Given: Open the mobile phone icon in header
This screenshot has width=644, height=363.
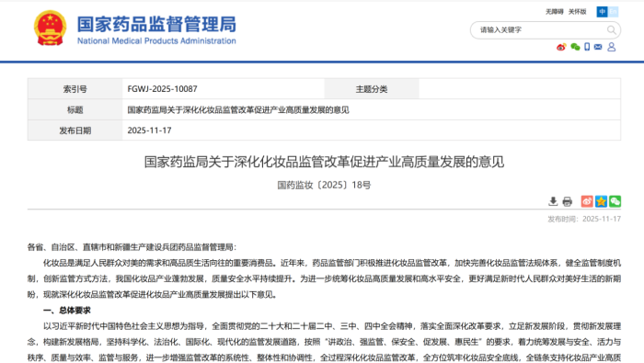Looking at the screenshot, I should [x=587, y=47].
